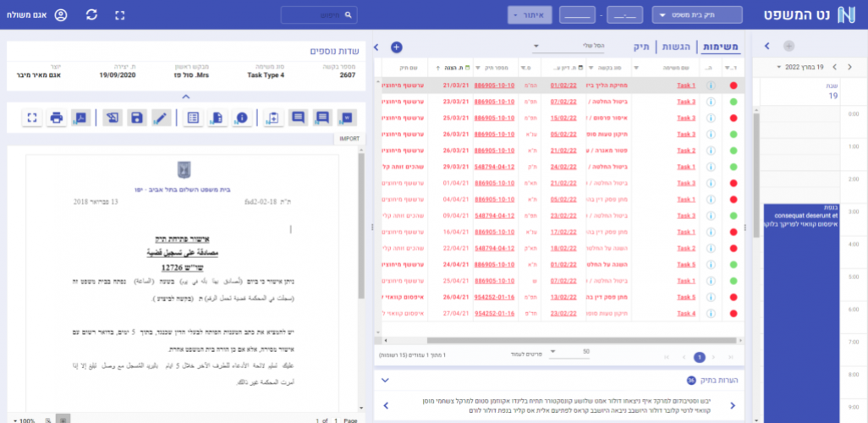Screen dimensions: 868x423
Task: Click the clipboard with plus icon
Action: (x=273, y=118)
